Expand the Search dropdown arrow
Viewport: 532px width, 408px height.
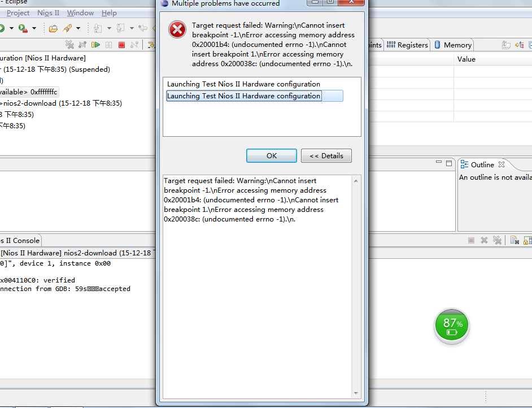78,28
